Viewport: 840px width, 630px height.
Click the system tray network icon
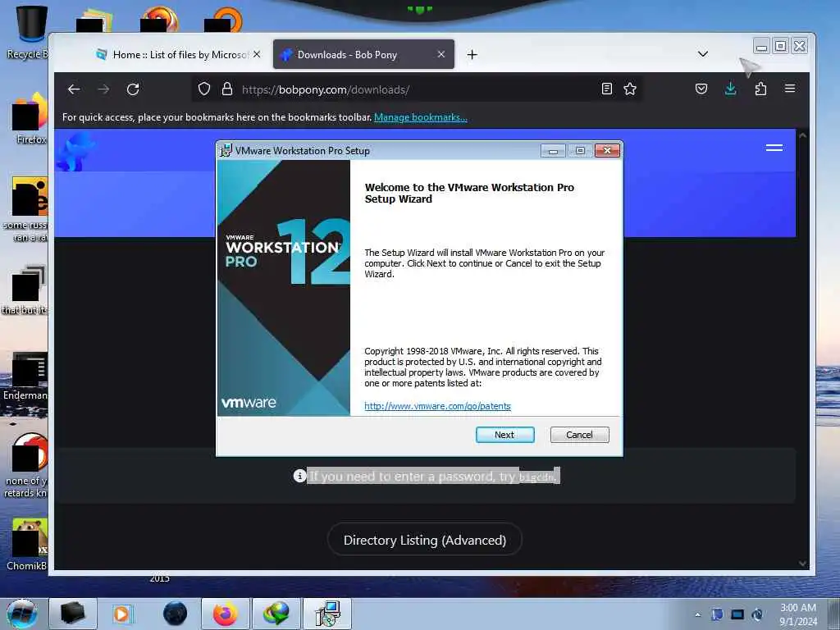[737, 614]
